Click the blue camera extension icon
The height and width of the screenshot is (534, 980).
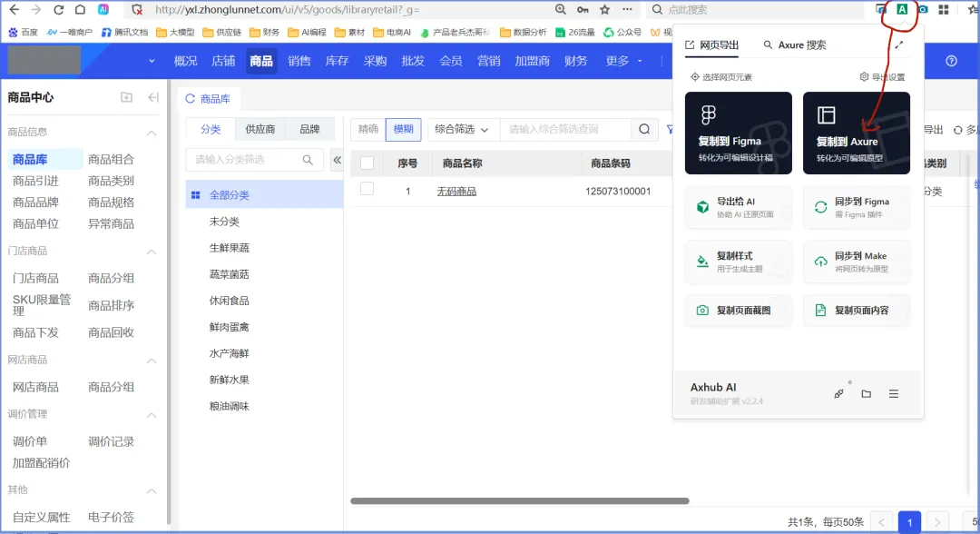pyautogui.click(x=923, y=9)
